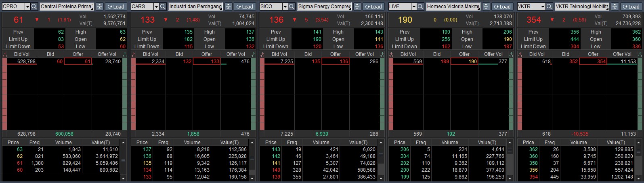The image size is (644, 183).
Task: Click the collapse icon beside Sigma Energy name
Action: pyautogui.click(x=357, y=6)
